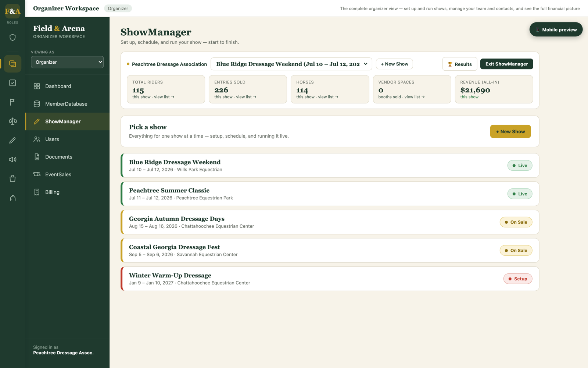Select the checkbox role icon in rail
Viewport: 588px width, 368px height.
pos(12,83)
